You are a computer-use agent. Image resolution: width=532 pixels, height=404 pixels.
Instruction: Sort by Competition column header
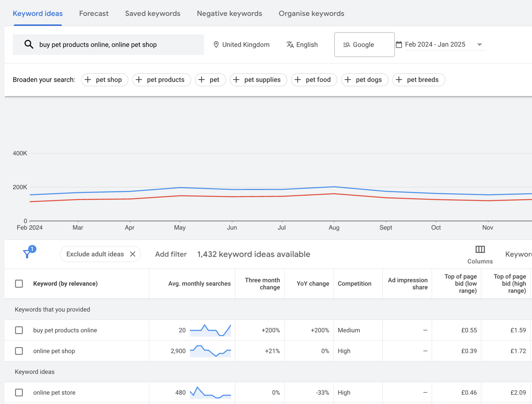pos(354,284)
